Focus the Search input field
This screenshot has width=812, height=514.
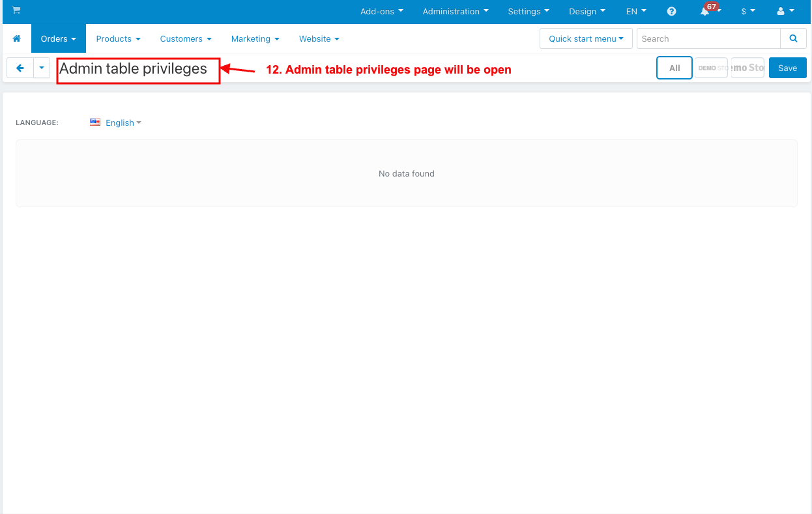708,39
